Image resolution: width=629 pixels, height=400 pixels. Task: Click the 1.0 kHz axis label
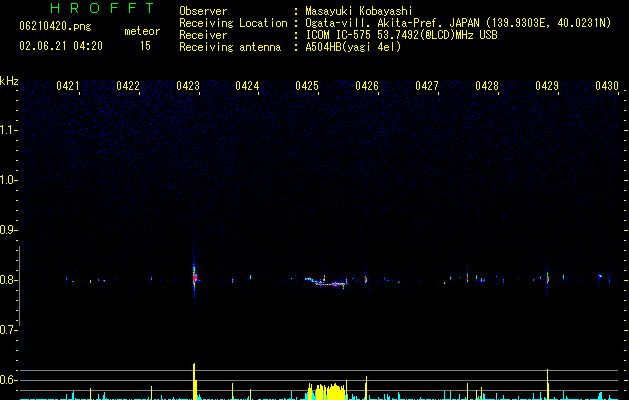click(7, 180)
